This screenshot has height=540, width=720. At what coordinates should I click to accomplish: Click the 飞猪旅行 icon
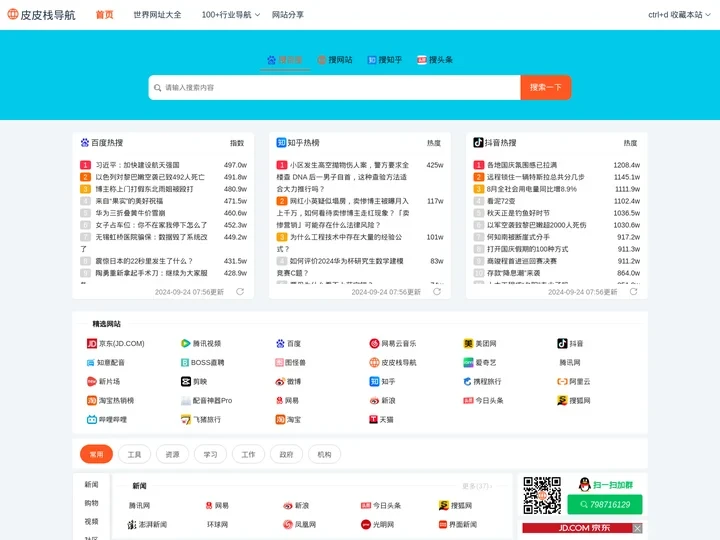click(x=186, y=420)
